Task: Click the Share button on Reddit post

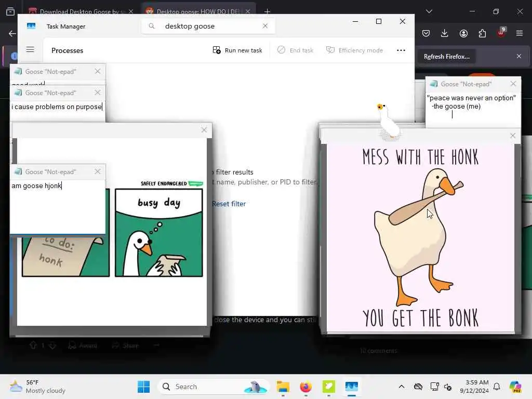Action: click(126, 345)
